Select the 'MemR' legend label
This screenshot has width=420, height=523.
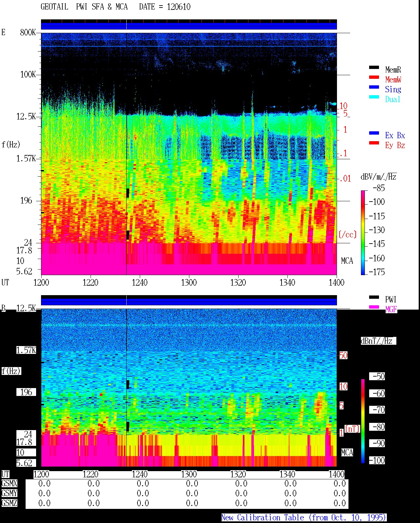pyautogui.click(x=393, y=70)
